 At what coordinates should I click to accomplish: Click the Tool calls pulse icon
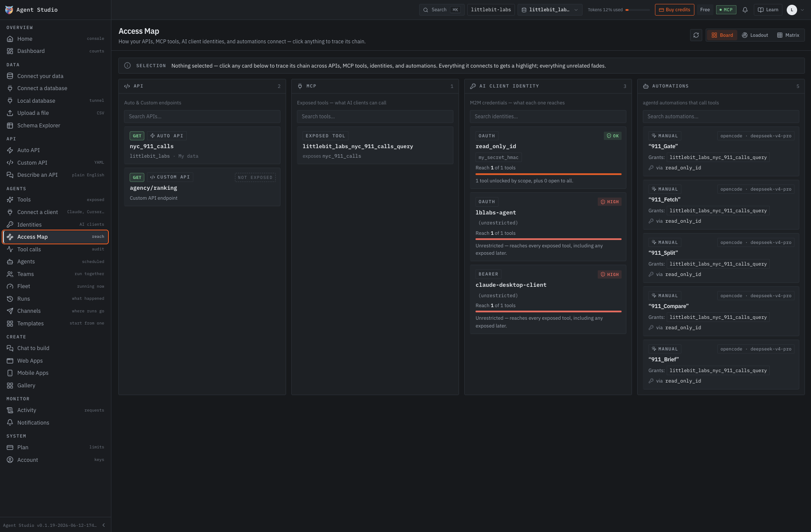point(10,250)
